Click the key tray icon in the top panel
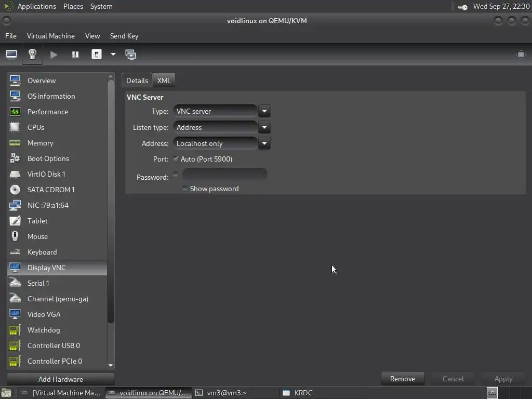The height and width of the screenshot is (399, 532). click(x=462, y=7)
